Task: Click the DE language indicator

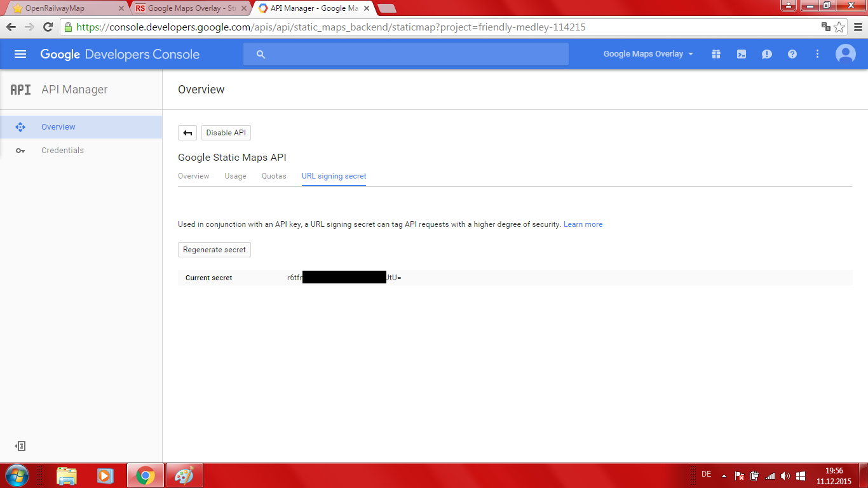Action: [x=707, y=475]
